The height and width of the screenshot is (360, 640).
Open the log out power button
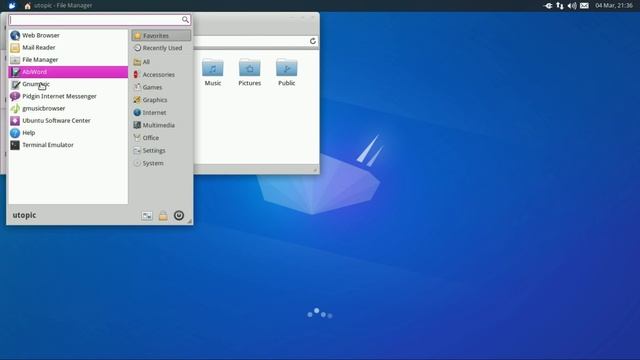[179, 216]
